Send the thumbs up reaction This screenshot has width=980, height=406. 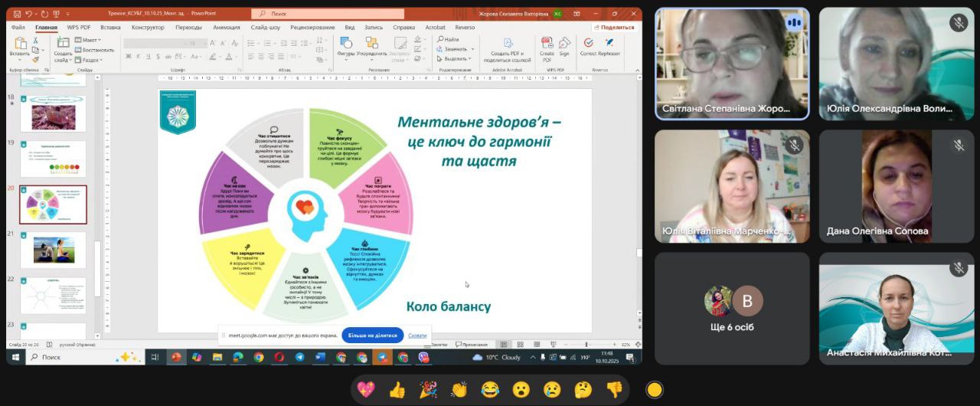[397, 390]
